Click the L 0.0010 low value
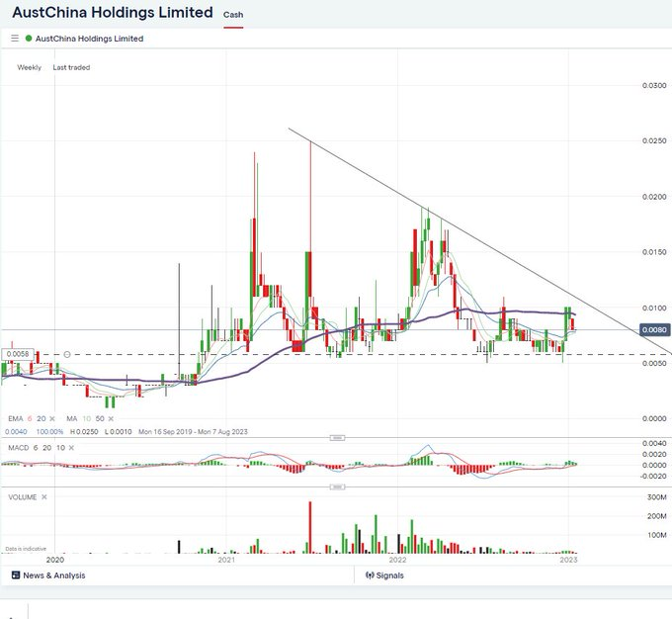Screen dimensions: 672x619 tap(119, 432)
